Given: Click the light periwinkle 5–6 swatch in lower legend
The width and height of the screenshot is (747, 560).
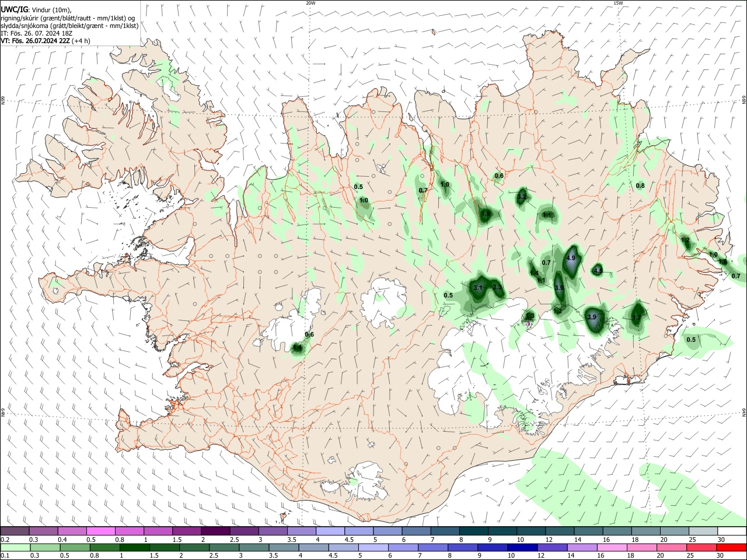Looking at the screenshot, I should (373, 547).
